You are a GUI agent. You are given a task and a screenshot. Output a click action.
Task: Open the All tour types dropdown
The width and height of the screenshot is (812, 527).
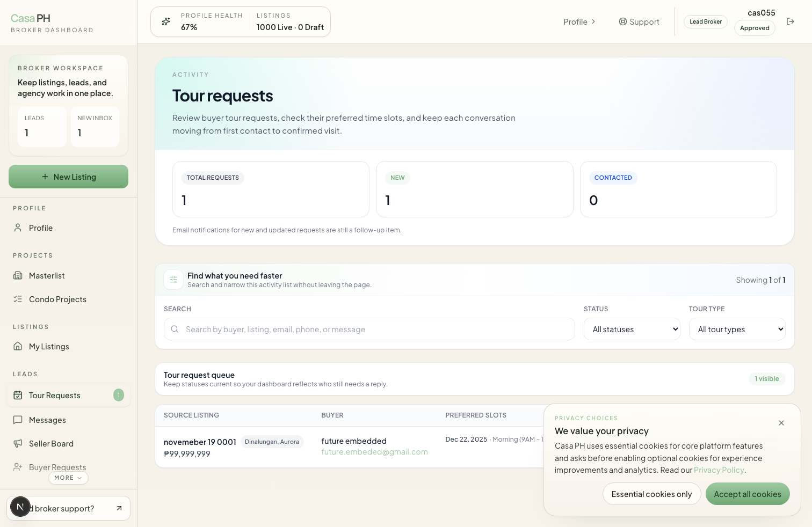tap(737, 329)
